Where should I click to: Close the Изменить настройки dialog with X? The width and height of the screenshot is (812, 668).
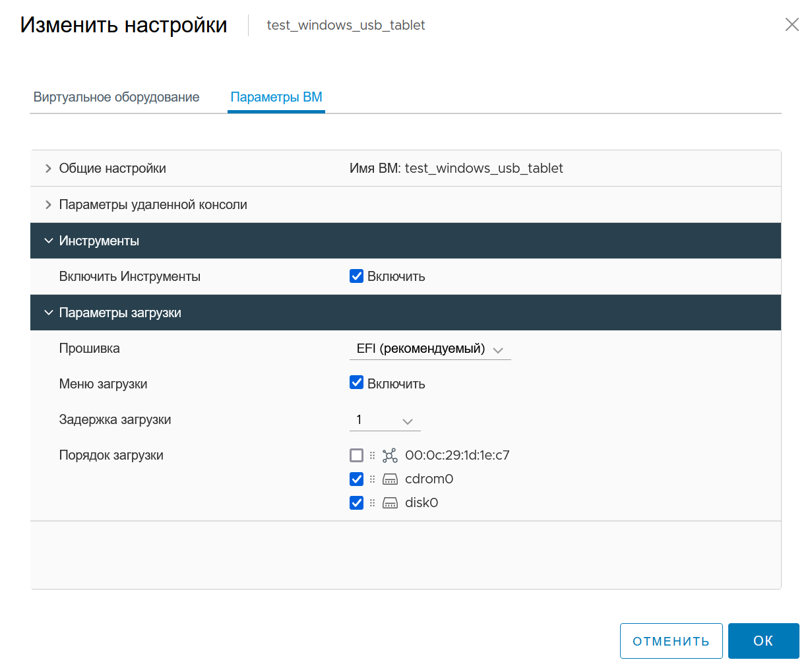click(792, 25)
